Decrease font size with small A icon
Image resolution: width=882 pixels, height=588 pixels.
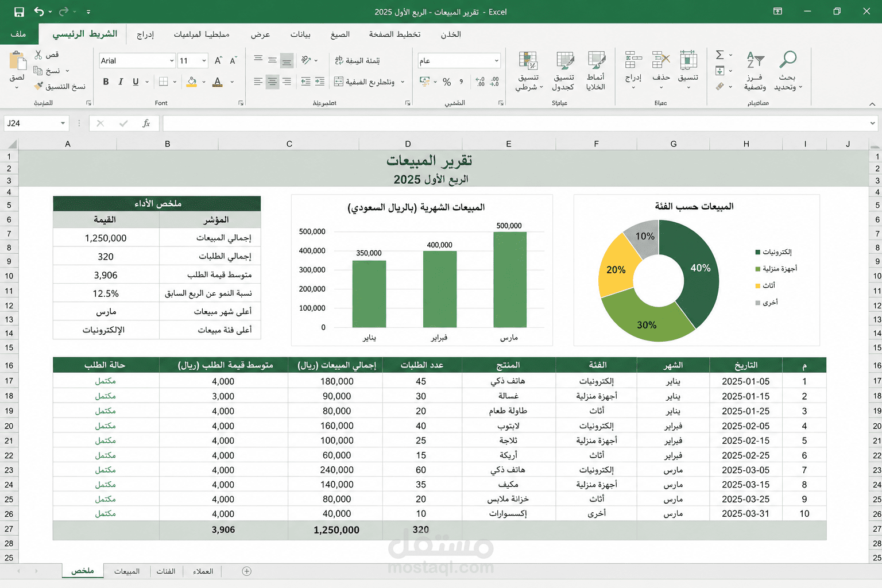tap(233, 60)
